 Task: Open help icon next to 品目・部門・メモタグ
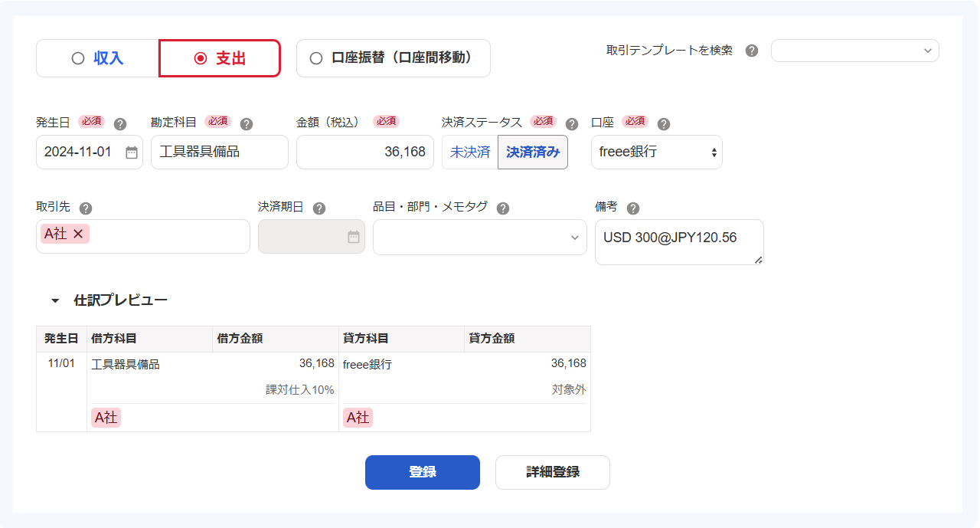tap(502, 208)
